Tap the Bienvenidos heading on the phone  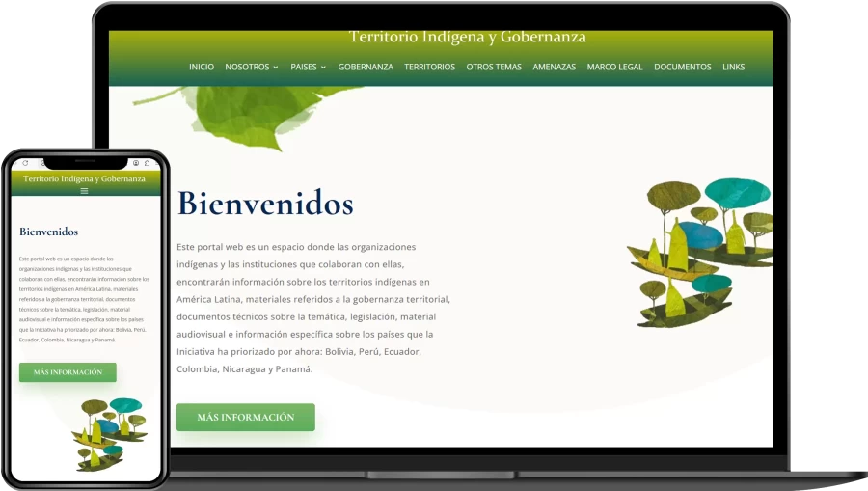point(49,232)
